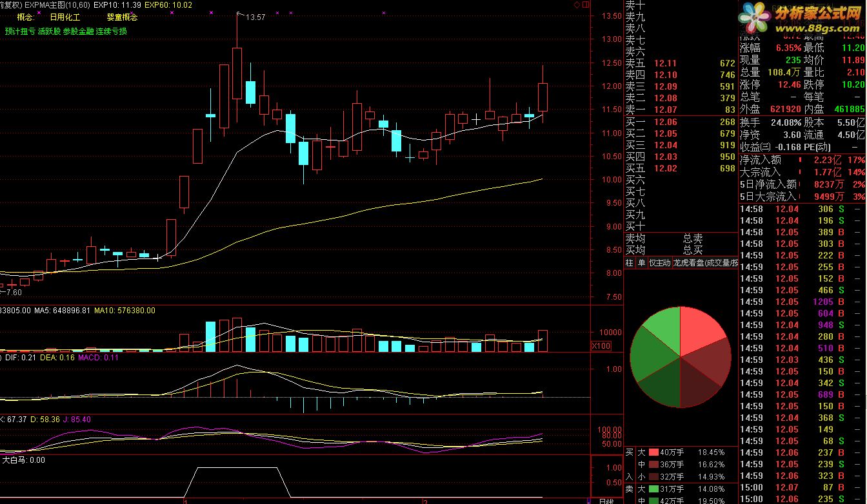Click the MA10: 576380.00 volume label
The image size is (867, 504).
pyautogui.click(x=125, y=311)
